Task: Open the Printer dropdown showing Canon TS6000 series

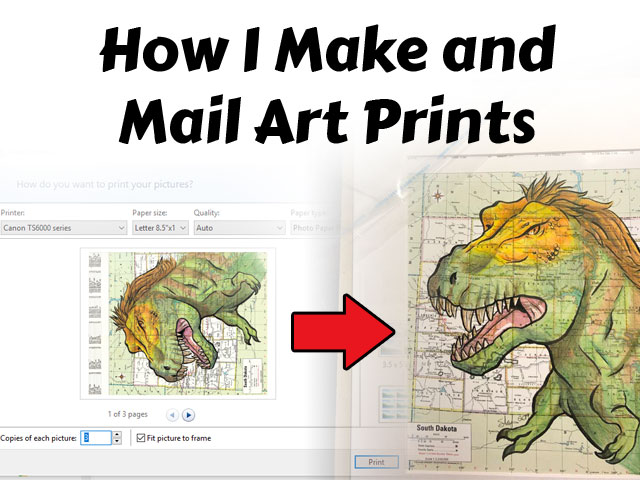Action: [x=63, y=228]
